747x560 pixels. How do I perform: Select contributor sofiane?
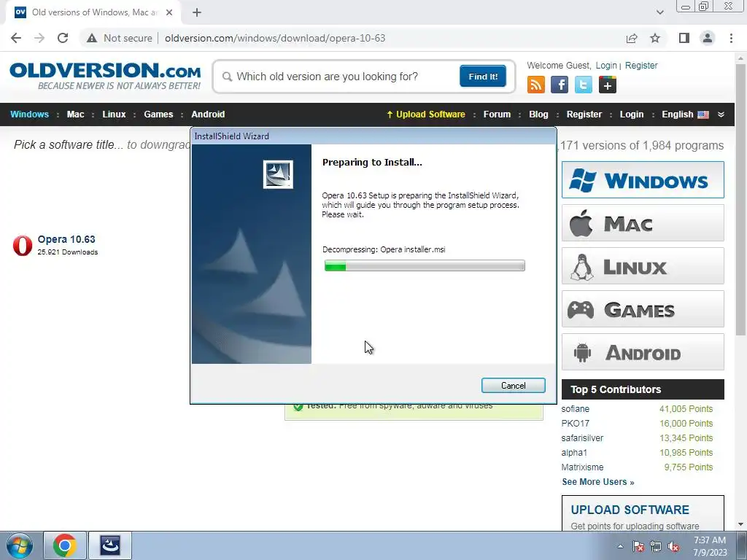click(575, 409)
